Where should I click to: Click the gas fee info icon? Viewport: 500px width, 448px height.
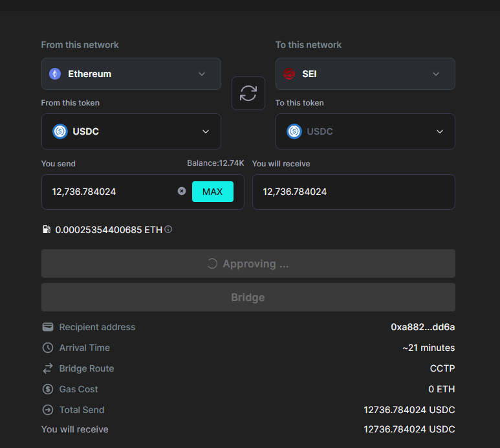[168, 229]
